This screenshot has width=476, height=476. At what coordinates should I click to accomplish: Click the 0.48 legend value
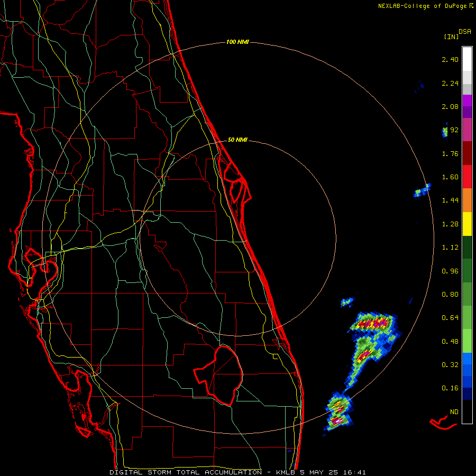pos(450,342)
